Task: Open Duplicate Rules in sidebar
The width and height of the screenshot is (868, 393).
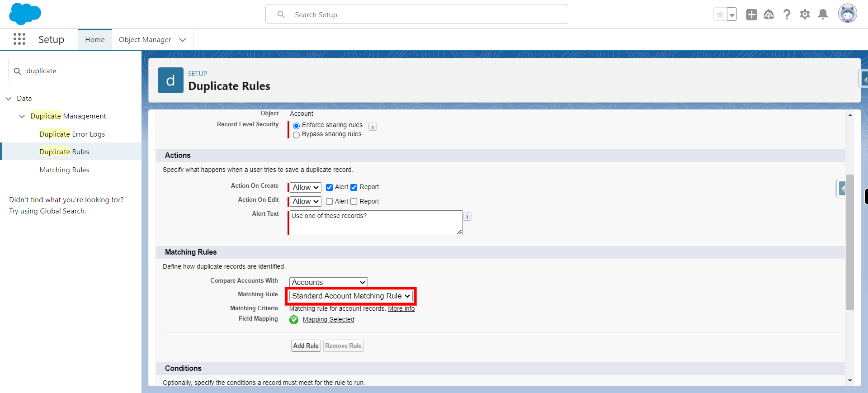Action: [64, 152]
